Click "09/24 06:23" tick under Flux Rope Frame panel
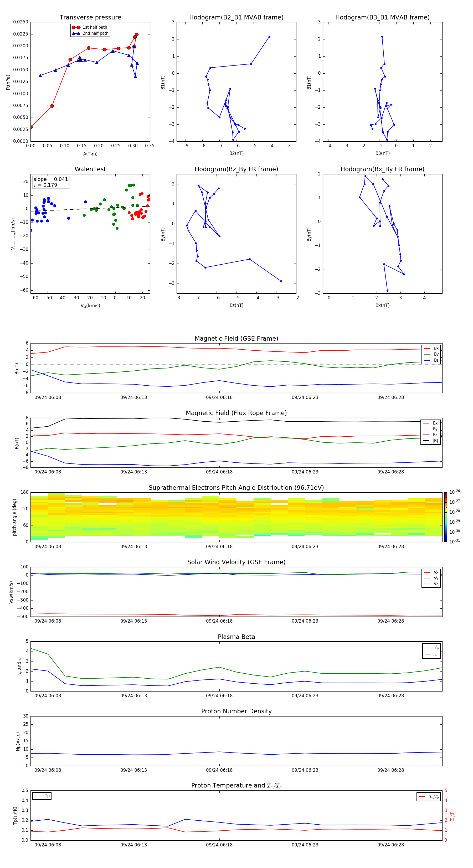Image resolution: width=473 pixels, height=868 pixels. pos(305,472)
